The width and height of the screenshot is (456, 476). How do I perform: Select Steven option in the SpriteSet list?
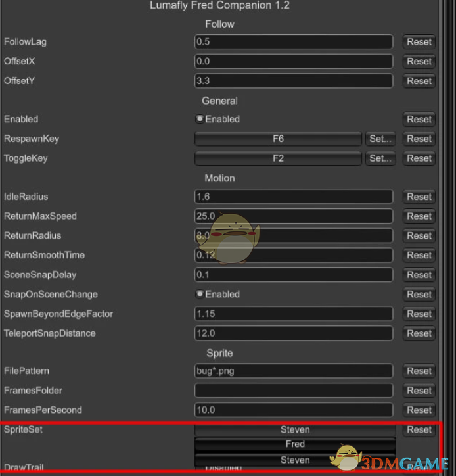[x=295, y=460]
